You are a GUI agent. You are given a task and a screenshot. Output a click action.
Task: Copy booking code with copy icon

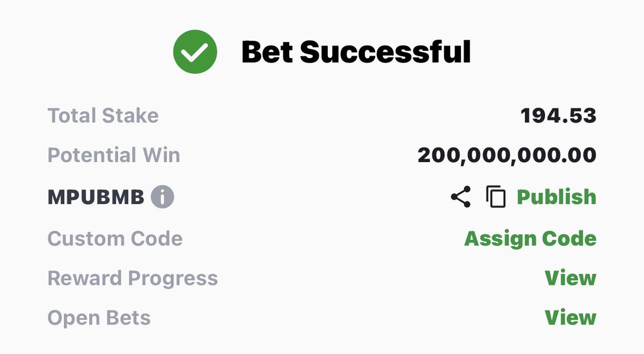(x=496, y=197)
